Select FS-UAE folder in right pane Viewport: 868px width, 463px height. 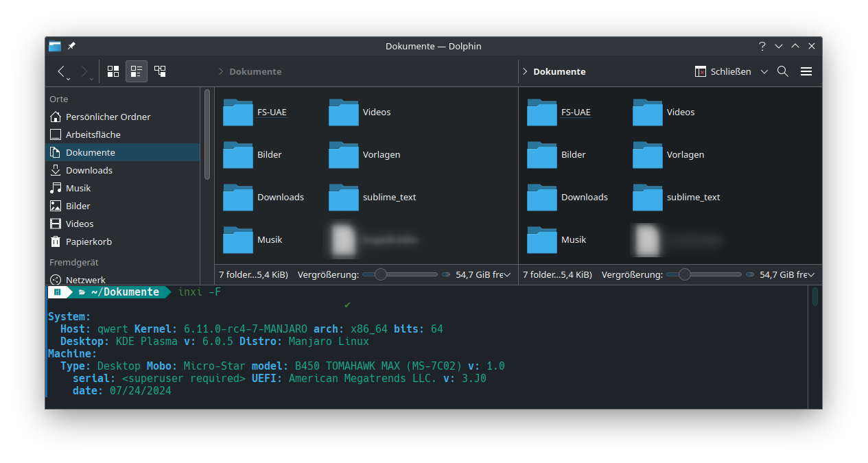[559, 112]
